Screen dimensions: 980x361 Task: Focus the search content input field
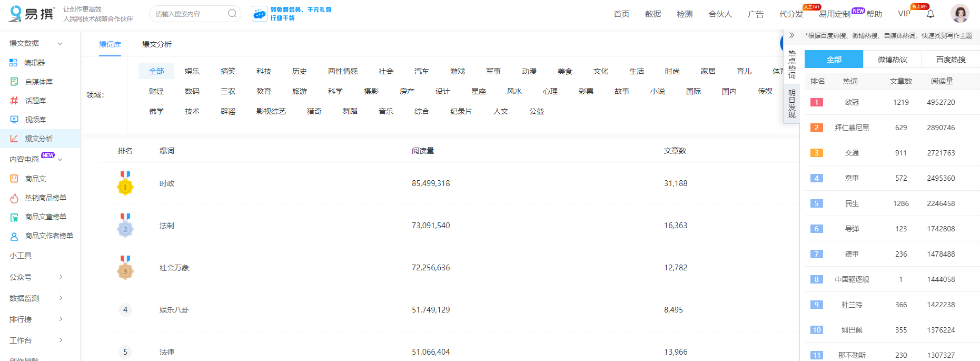190,14
